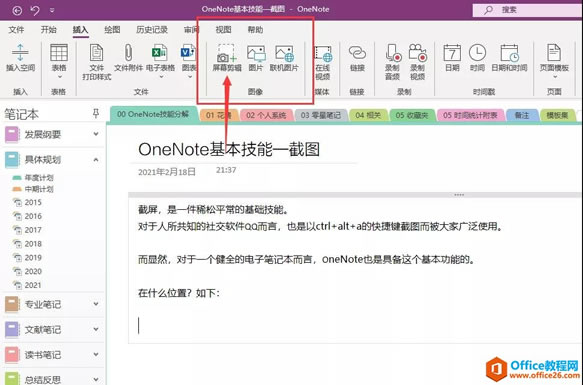583x385 pixels.
Task: Select the 00 OneNote技能分解 section tab
Action: pyautogui.click(x=153, y=114)
